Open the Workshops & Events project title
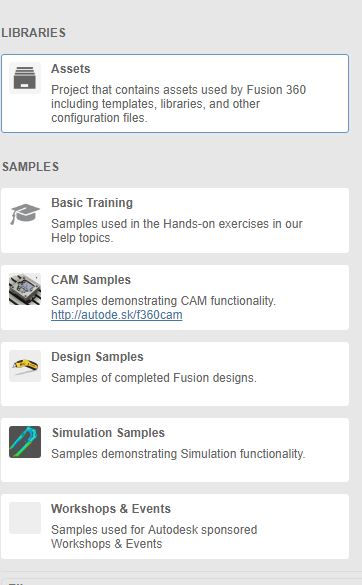The width and height of the screenshot is (362, 585). (x=111, y=509)
